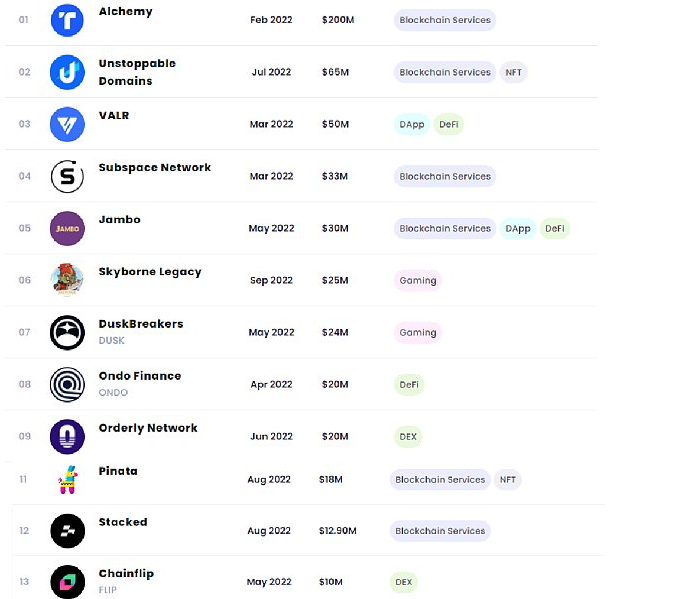Click the Alchemy logo icon
The height and width of the screenshot is (599, 680).
(x=67, y=20)
